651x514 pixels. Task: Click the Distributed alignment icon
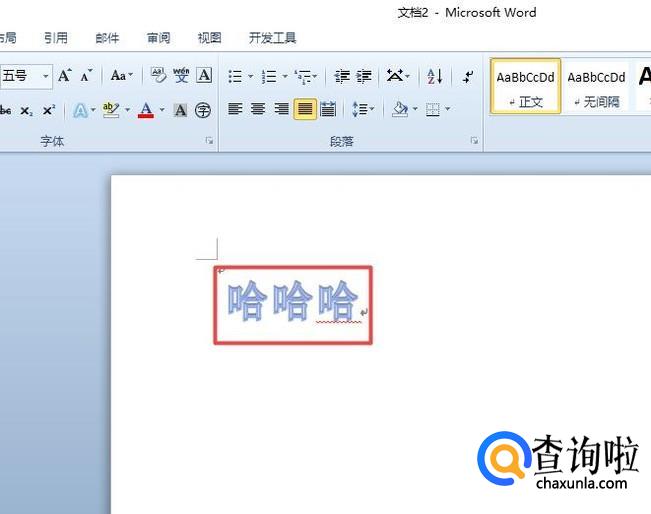[328, 109]
